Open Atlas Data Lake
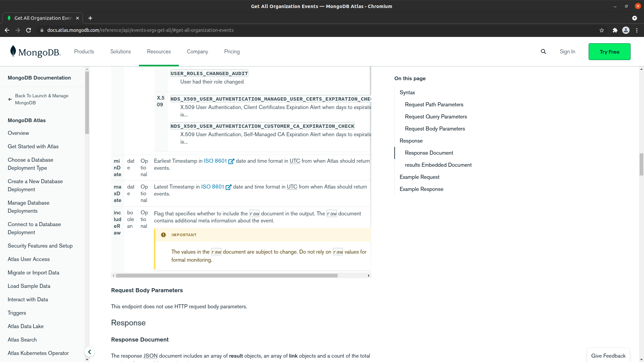Viewport: 644px width, 362px height. (26, 326)
